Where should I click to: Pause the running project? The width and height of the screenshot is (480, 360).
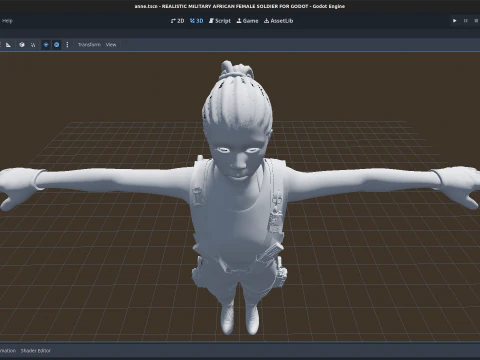[x=465, y=21]
